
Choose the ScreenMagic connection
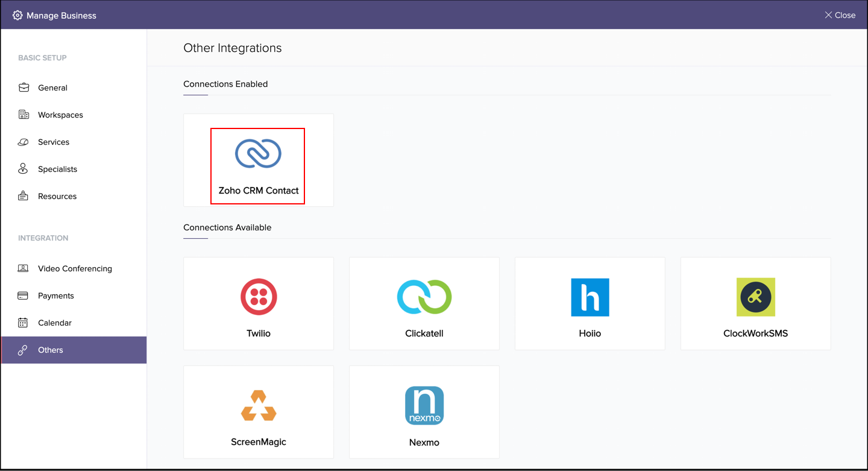tap(258, 412)
